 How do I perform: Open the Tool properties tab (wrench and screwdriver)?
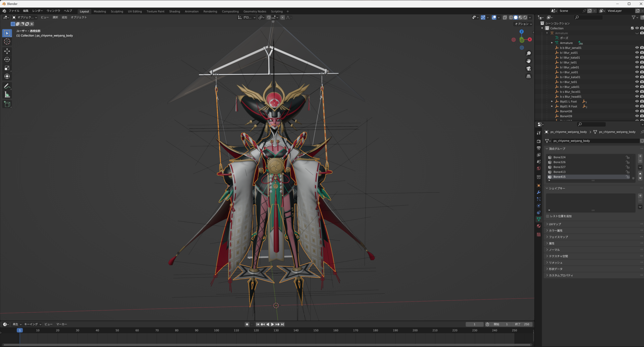tap(539, 133)
